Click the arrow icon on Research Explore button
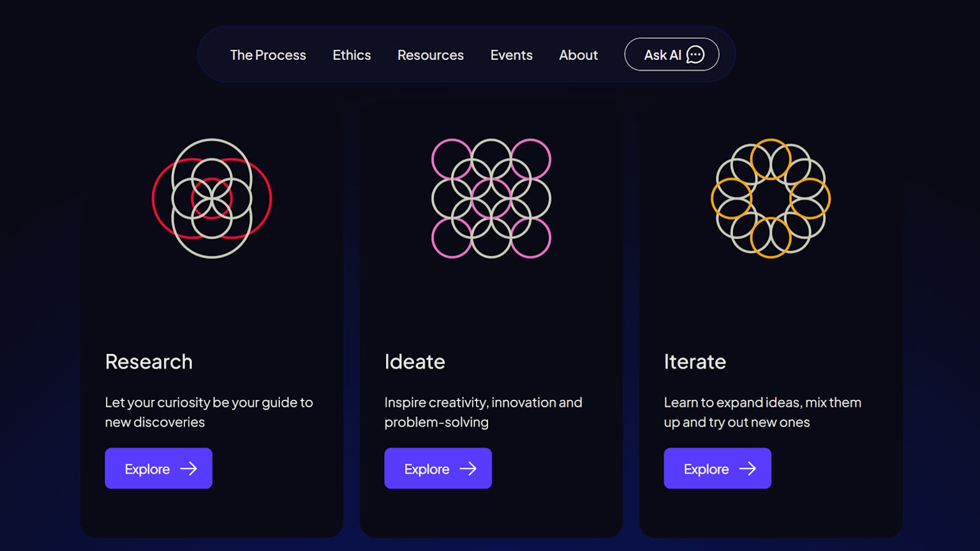Viewport: 980px width, 551px height. (x=188, y=469)
